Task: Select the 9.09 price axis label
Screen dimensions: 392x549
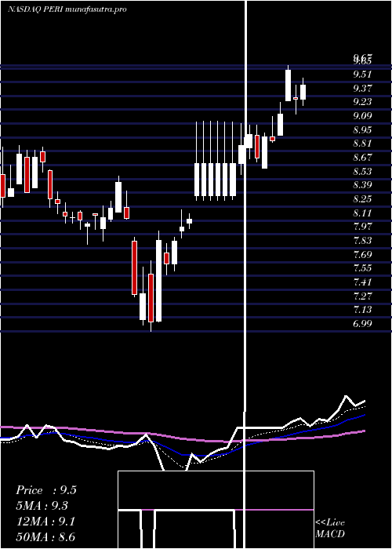Action: 362,116
